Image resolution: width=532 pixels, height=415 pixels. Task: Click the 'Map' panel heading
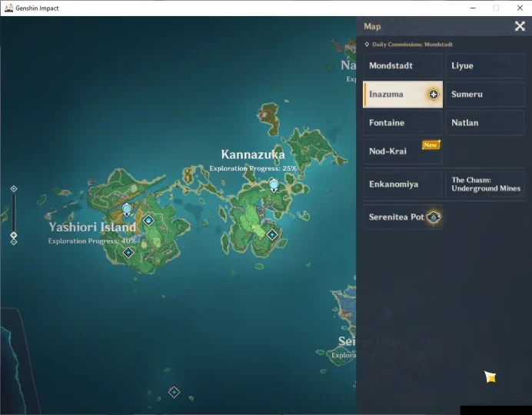pos(372,26)
